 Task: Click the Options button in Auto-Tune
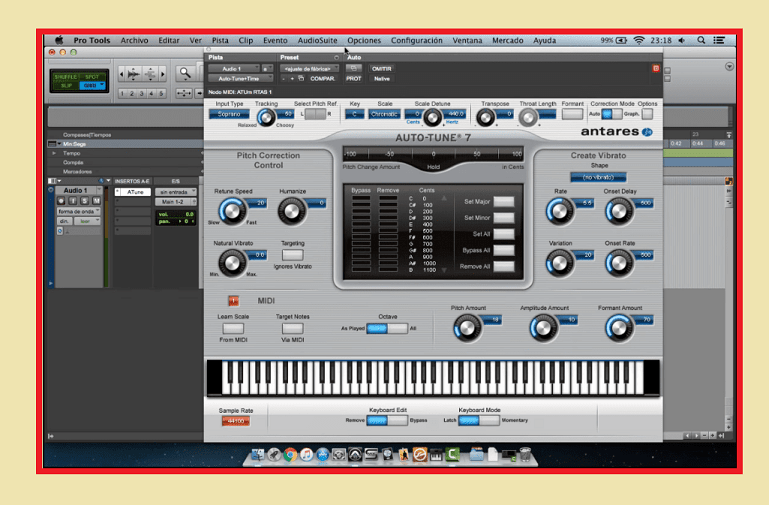click(647, 114)
